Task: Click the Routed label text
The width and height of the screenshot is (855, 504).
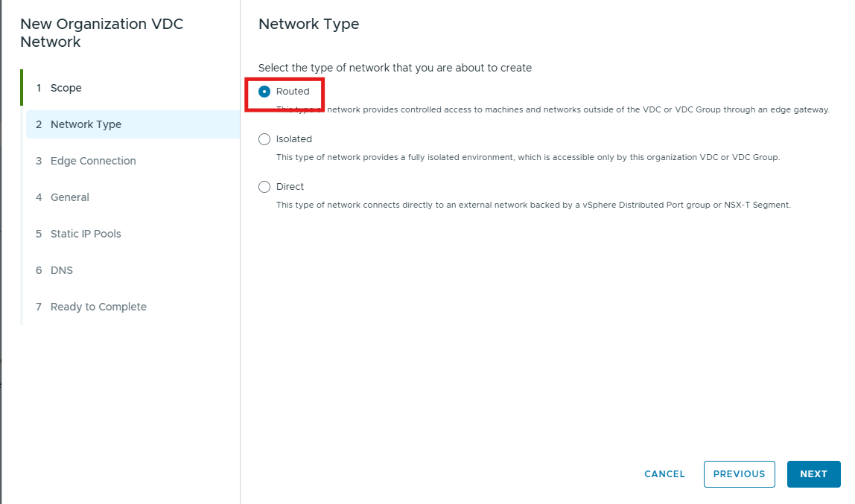Action: coord(293,92)
